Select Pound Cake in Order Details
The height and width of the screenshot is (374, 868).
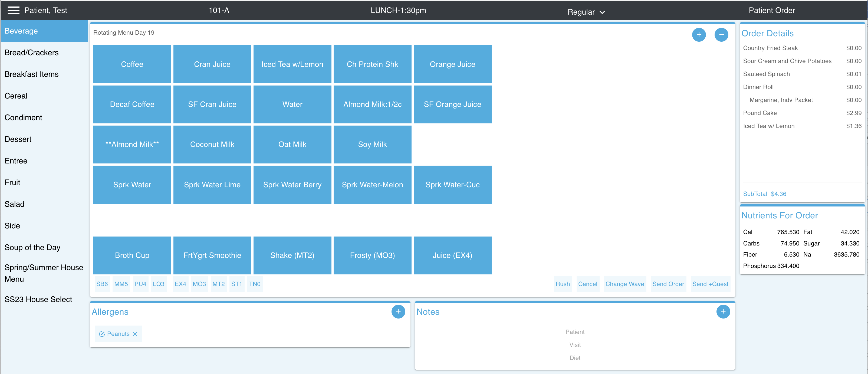(x=760, y=113)
